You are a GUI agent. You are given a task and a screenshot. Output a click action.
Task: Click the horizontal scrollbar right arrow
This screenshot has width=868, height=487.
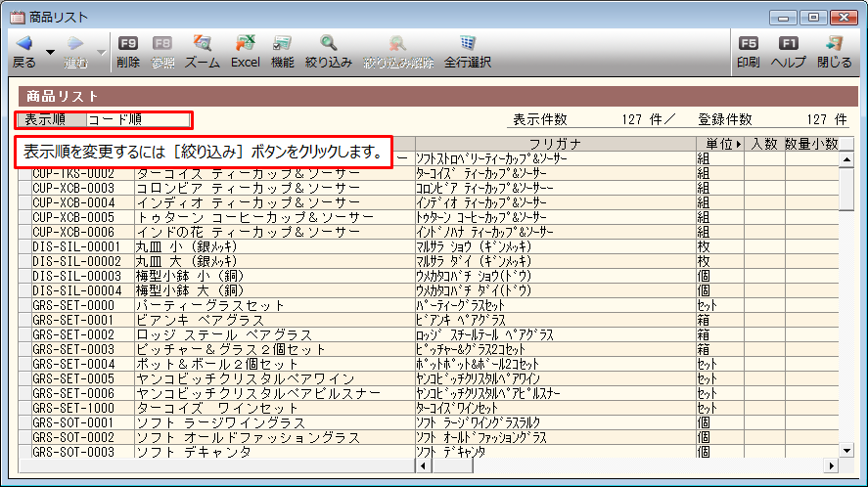point(832,465)
